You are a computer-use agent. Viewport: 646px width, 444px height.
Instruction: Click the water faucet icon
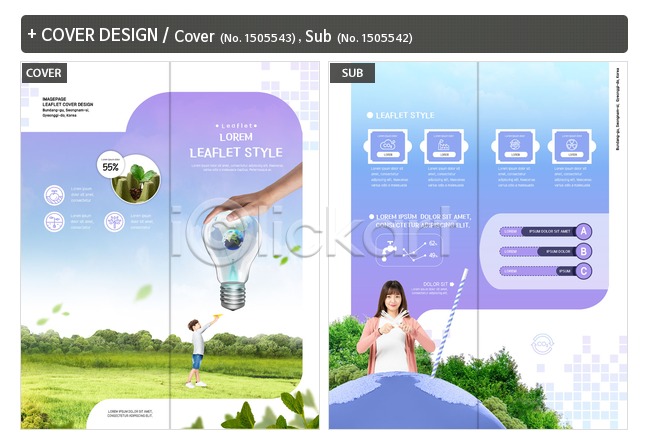click(387, 251)
